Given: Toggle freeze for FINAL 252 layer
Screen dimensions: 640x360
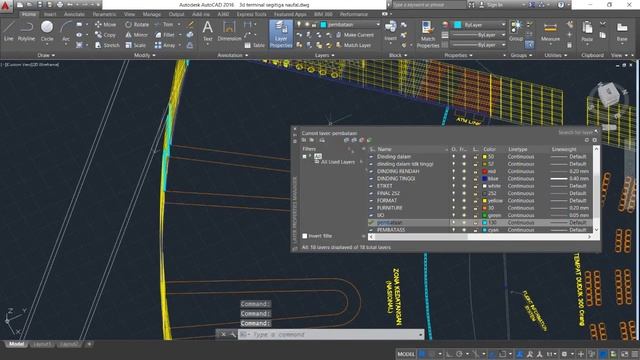Looking at the screenshot, I should point(464,193).
